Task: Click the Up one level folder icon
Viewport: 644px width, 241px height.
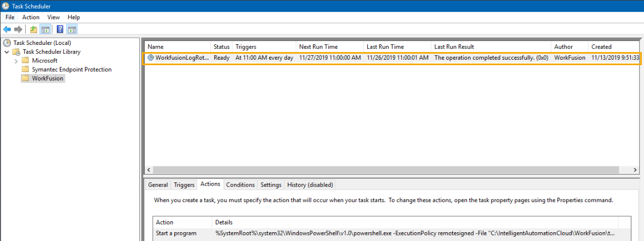Action: point(33,29)
